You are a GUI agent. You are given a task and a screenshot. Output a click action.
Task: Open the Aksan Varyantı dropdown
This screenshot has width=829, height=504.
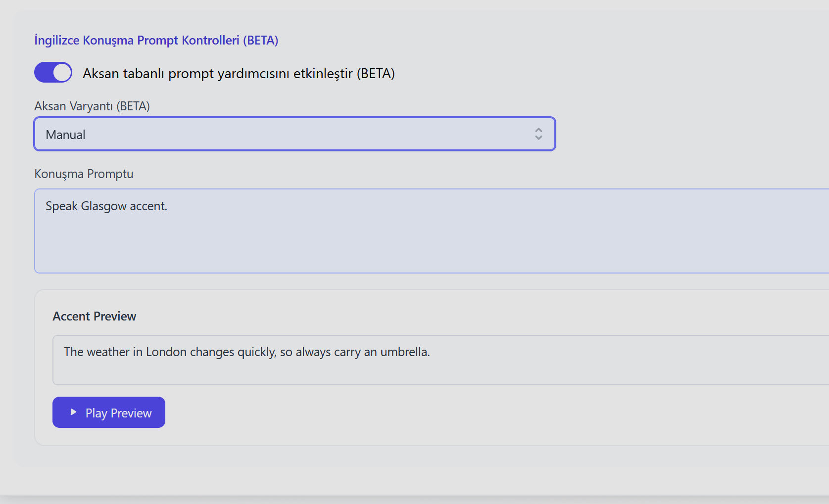pos(294,134)
